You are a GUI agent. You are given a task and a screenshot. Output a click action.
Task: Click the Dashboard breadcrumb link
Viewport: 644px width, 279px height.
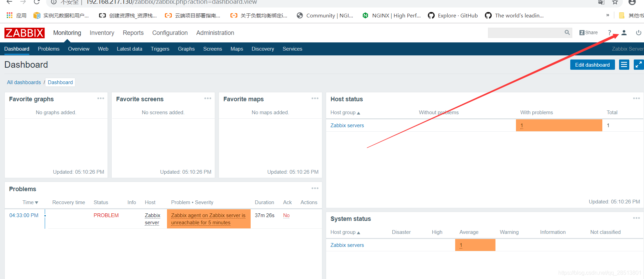coord(60,82)
